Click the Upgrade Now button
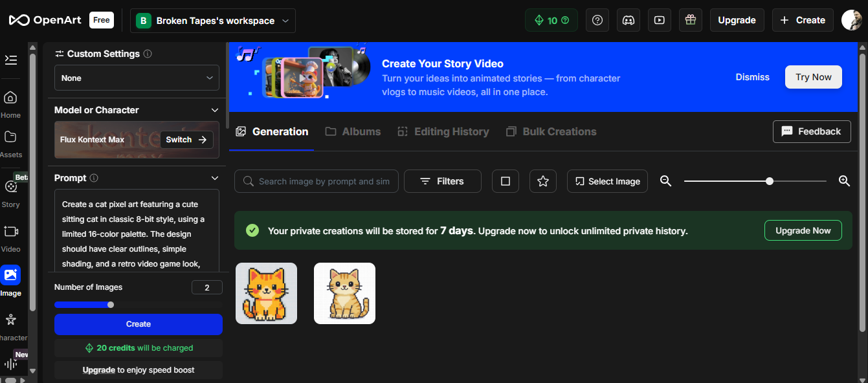The width and height of the screenshot is (868, 383). 803,230
